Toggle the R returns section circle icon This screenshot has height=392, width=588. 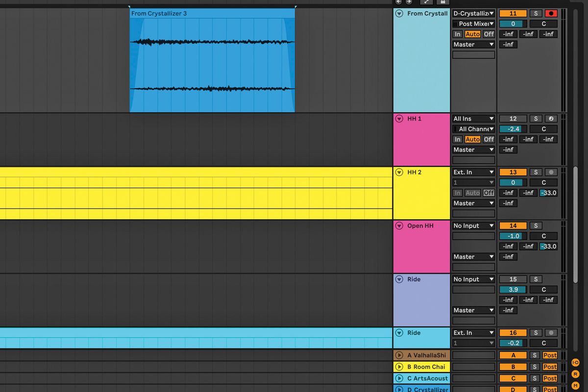(x=575, y=373)
